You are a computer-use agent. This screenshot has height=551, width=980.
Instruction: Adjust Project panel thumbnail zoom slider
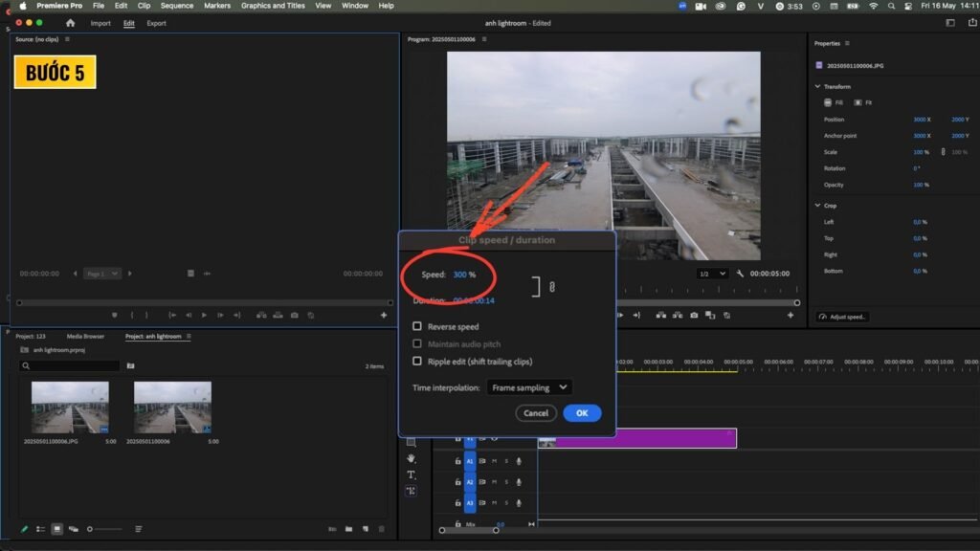tap(105, 529)
